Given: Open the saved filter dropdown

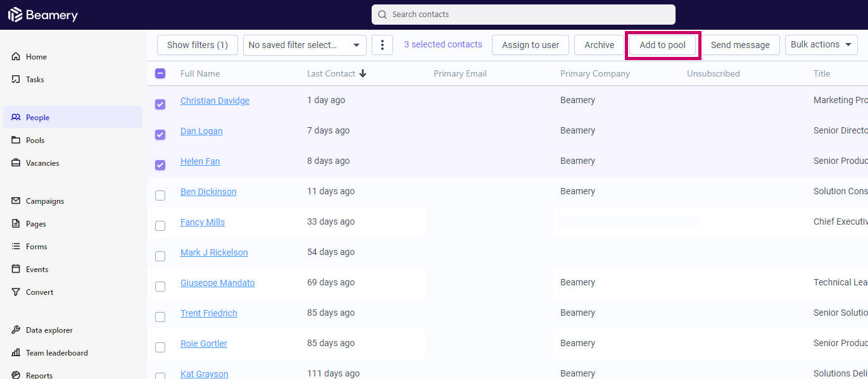Looking at the screenshot, I should tap(305, 45).
